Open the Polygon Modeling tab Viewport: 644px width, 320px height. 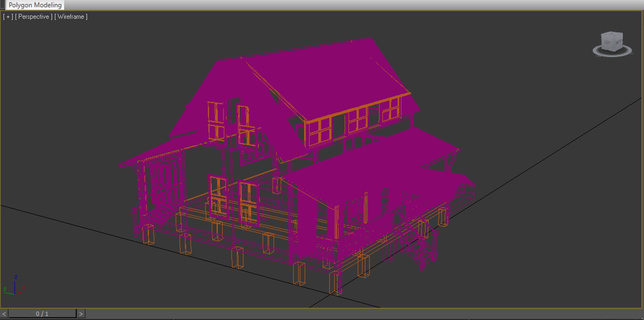(x=35, y=5)
